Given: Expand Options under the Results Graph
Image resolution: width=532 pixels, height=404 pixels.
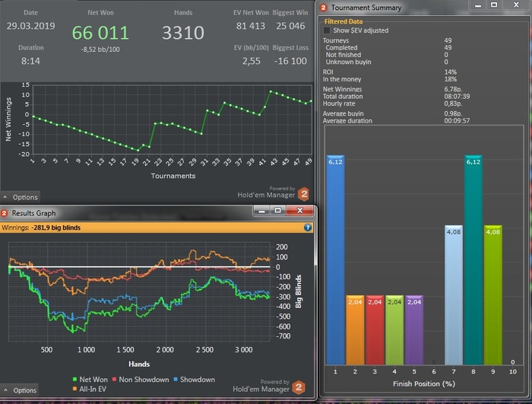Looking at the screenshot, I should click(x=20, y=390).
